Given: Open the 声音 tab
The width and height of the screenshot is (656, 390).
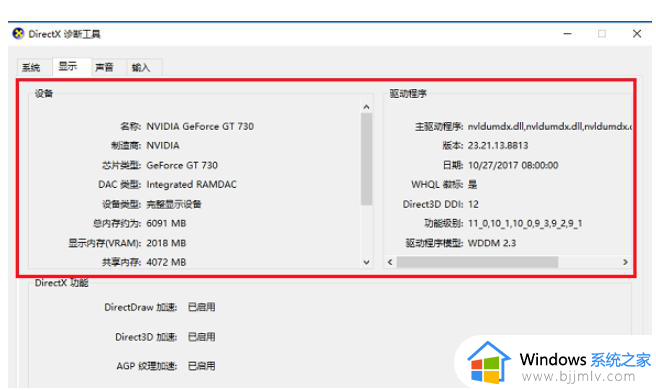Looking at the screenshot, I should [x=104, y=67].
